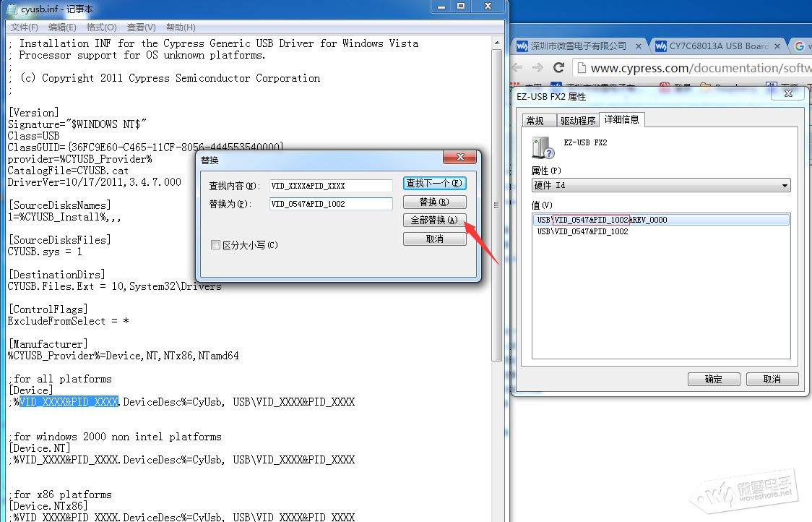Click the [SourceDisksFiles] section header

click(x=59, y=240)
